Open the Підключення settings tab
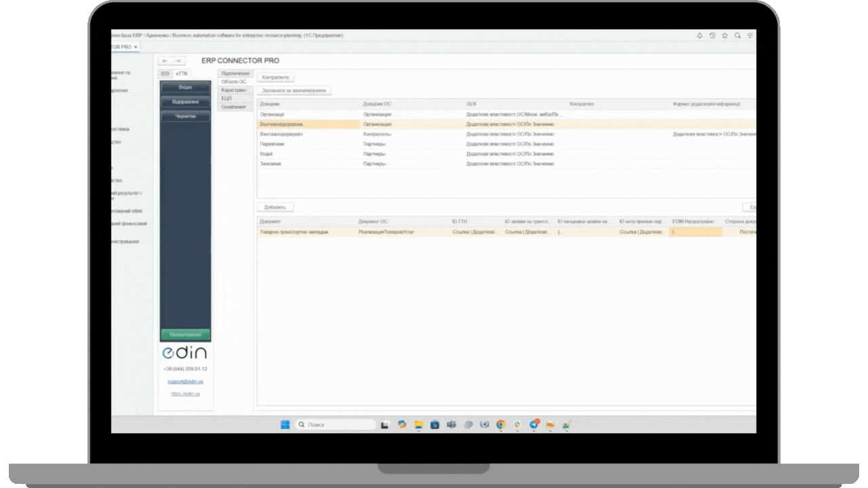The image size is (868, 488). (235, 73)
